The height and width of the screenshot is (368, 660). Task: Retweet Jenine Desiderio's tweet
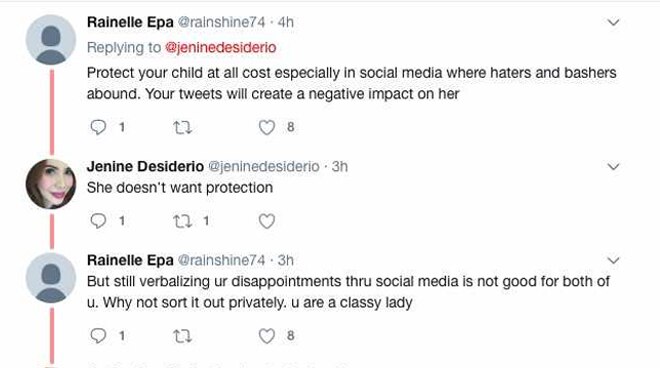point(183,221)
